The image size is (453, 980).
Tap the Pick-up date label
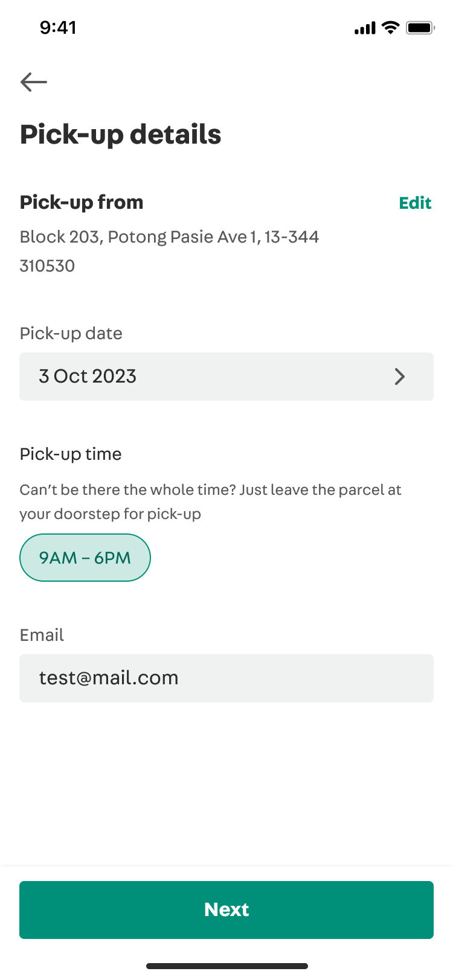71,333
